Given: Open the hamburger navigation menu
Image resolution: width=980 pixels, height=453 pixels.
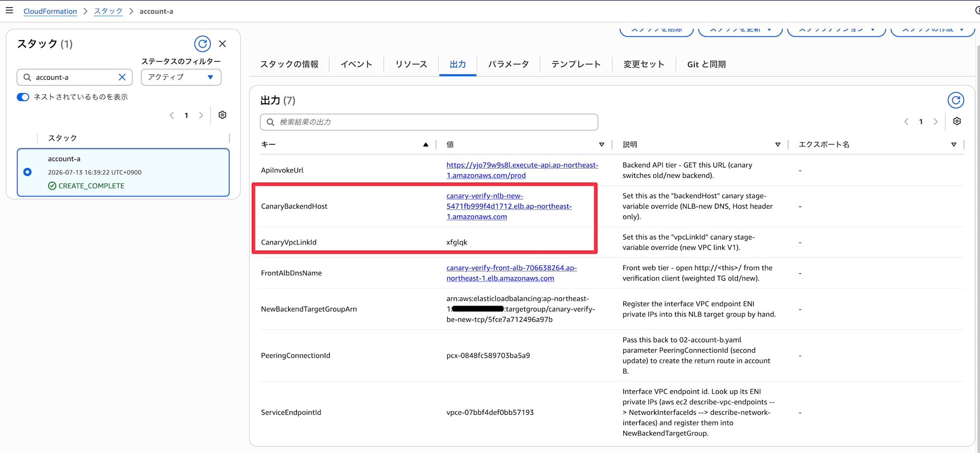Looking at the screenshot, I should coord(9,10).
